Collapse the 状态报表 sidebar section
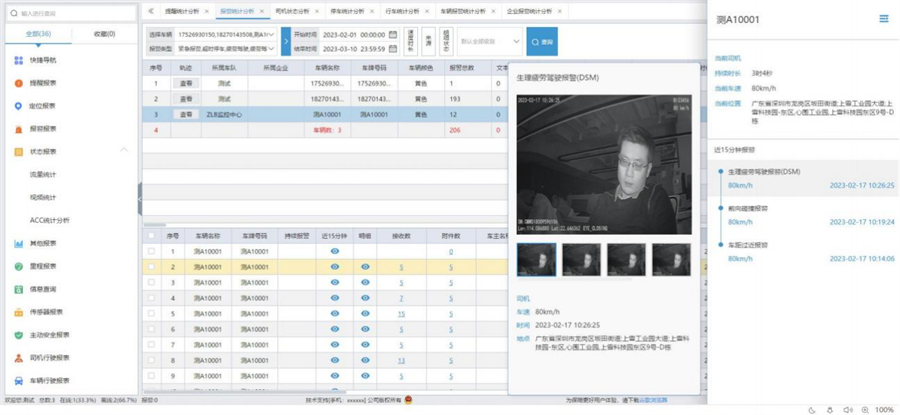 pyautogui.click(x=124, y=151)
